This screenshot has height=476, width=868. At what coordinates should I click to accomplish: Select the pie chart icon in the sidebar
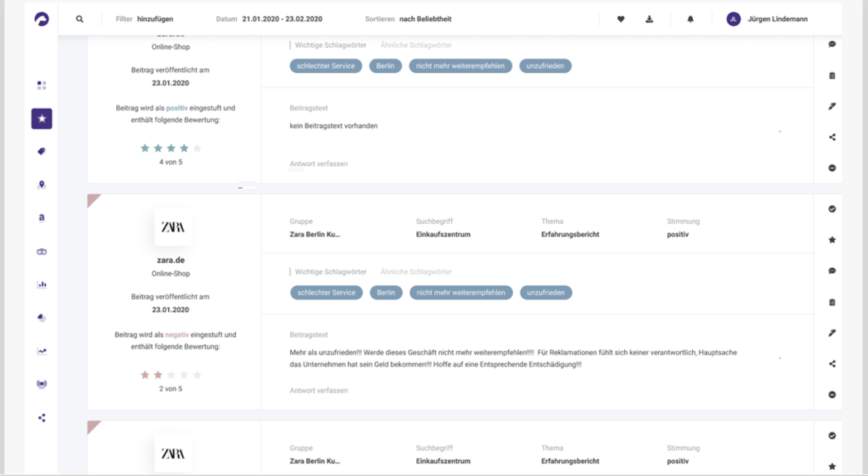[x=41, y=317]
